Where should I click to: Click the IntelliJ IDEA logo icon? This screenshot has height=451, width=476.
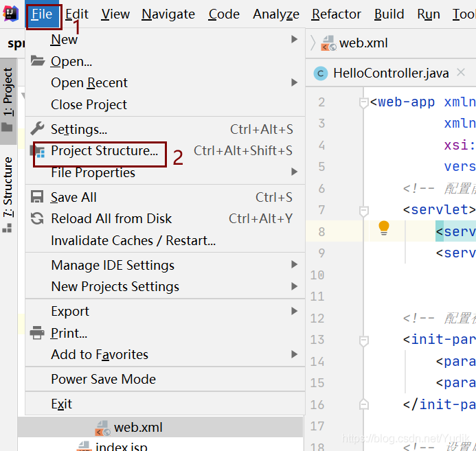(10, 14)
